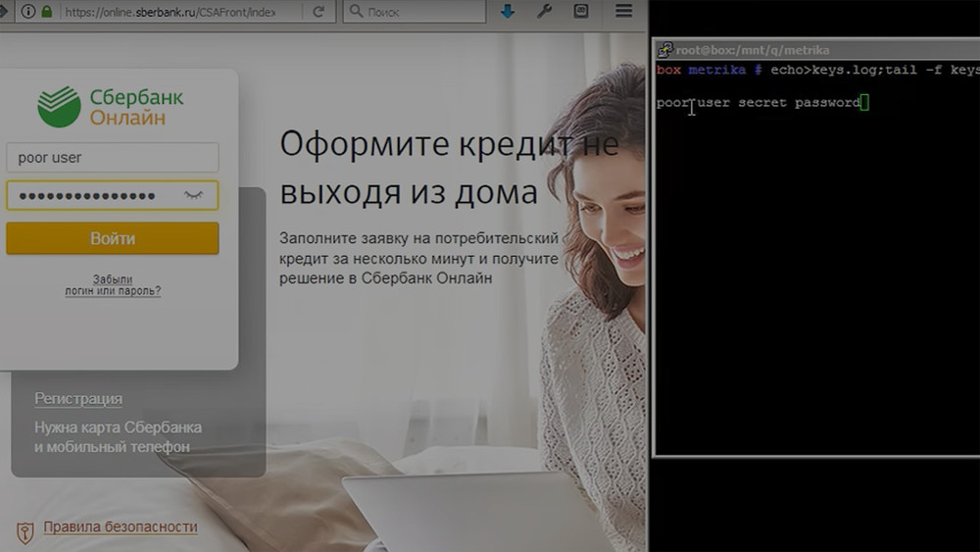Viewport: 980px width, 552px height.
Task: Reload the page with the refresh icon
Action: tap(318, 11)
